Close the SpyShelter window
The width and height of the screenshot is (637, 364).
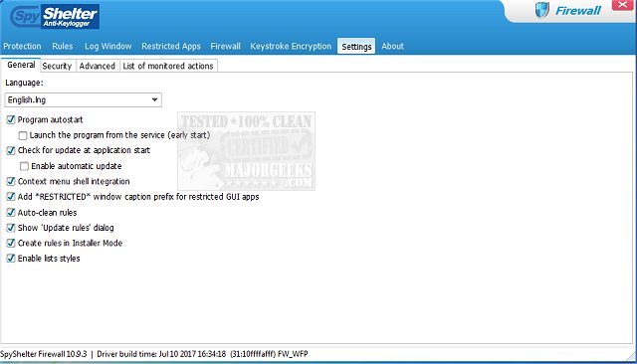[x=622, y=5]
